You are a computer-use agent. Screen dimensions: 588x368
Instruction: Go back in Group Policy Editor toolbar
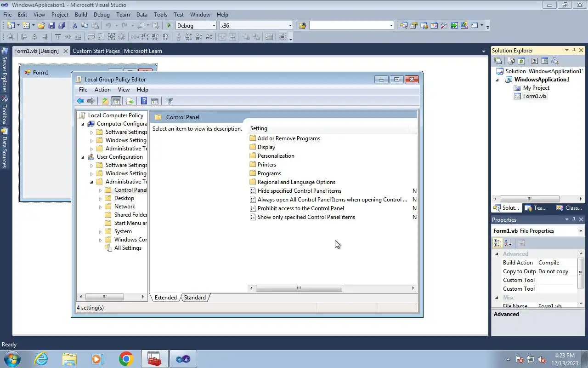pyautogui.click(x=80, y=101)
